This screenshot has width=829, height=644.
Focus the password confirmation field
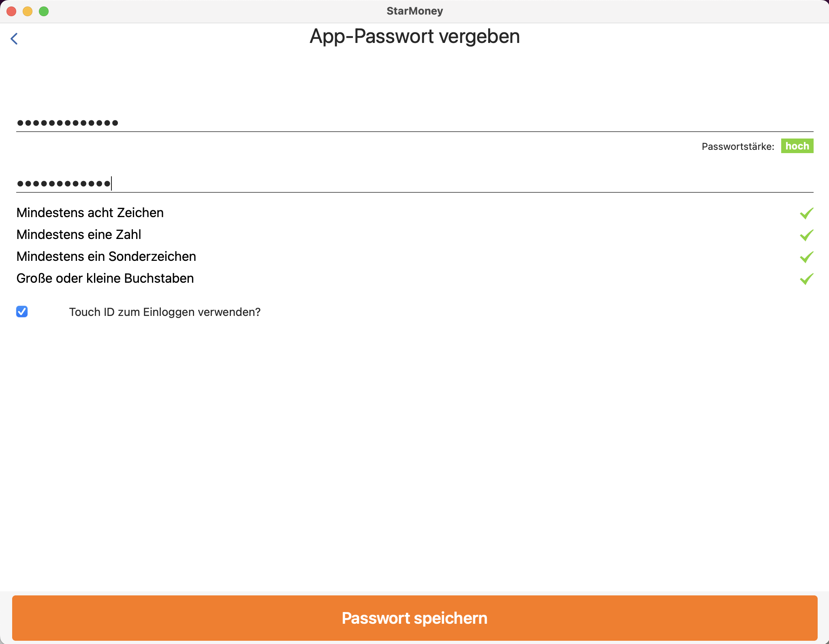414,183
